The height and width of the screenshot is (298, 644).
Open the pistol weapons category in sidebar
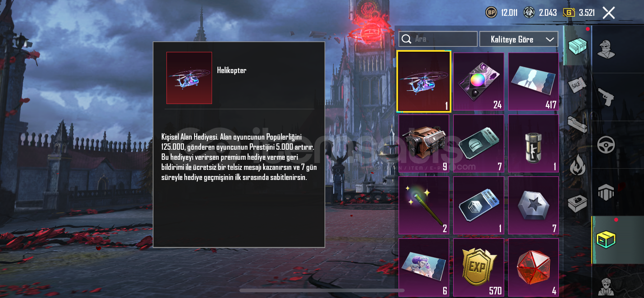tap(606, 97)
